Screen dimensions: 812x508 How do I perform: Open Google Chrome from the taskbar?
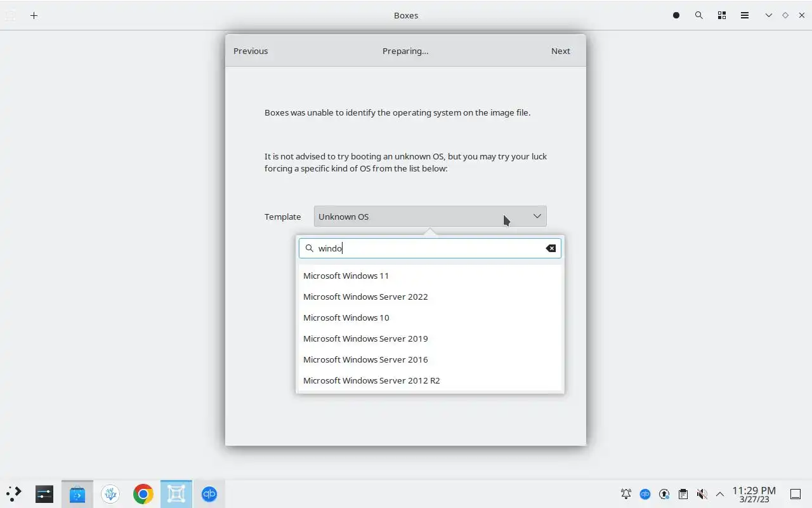pyautogui.click(x=143, y=493)
